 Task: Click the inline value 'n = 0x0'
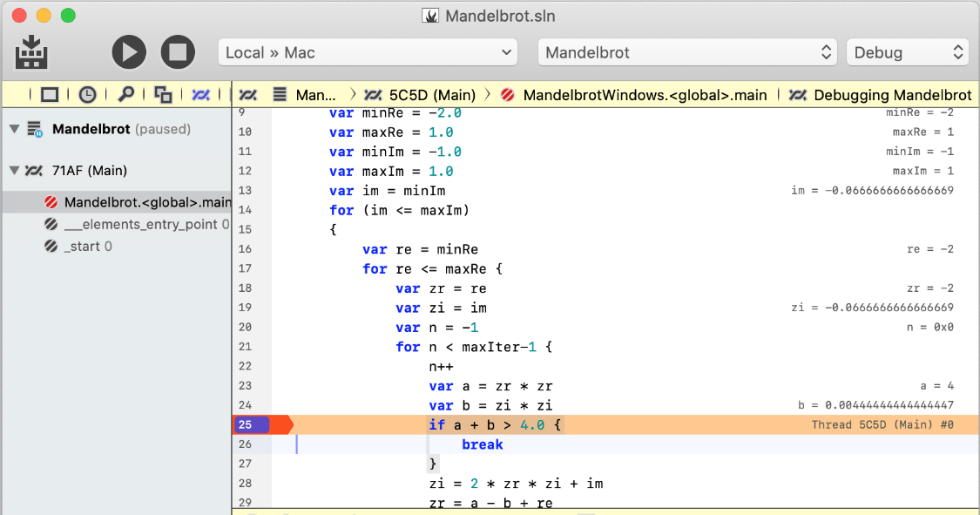click(930, 327)
